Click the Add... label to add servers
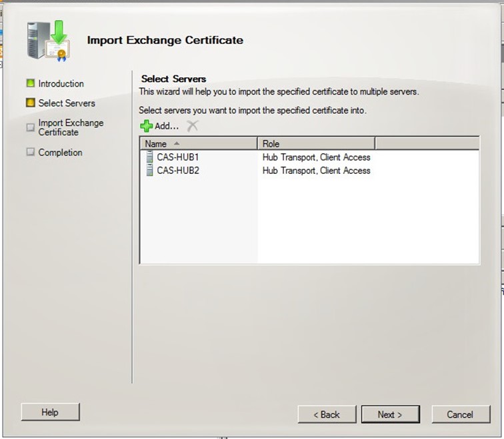504x439 pixels. [167, 126]
